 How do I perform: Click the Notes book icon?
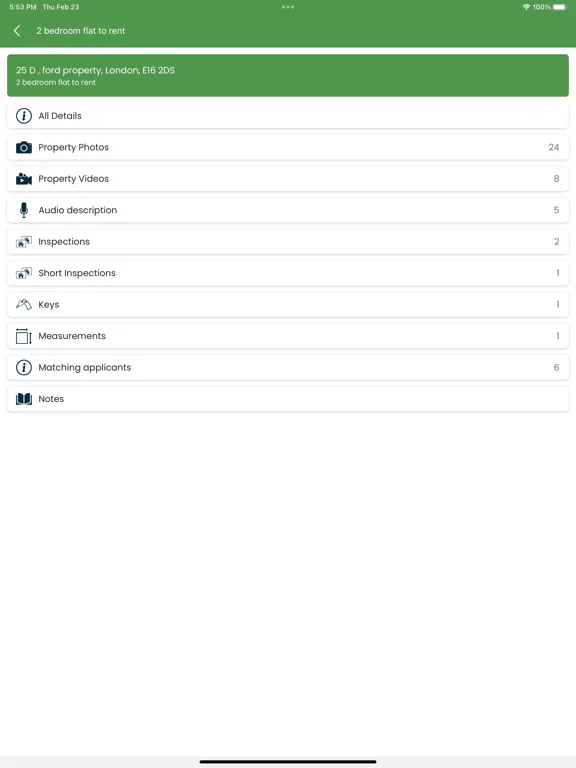click(24, 399)
